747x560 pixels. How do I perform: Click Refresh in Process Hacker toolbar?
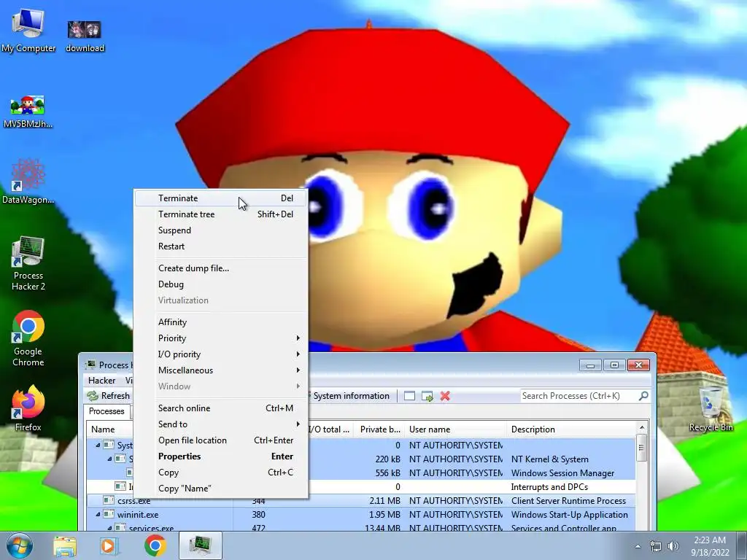coord(108,396)
